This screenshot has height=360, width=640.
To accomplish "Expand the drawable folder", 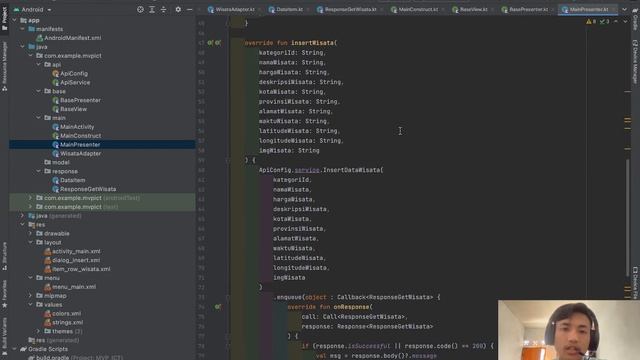I will tap(31, 233).
